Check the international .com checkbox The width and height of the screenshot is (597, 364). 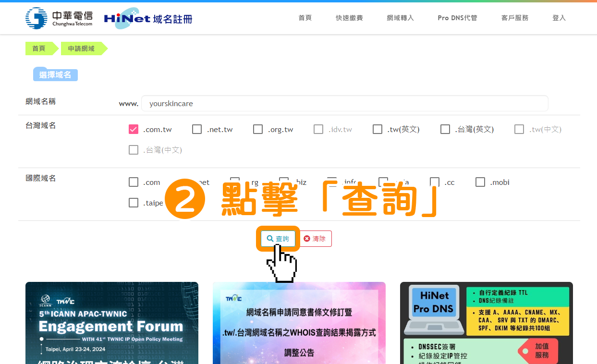tap(134, 182)
